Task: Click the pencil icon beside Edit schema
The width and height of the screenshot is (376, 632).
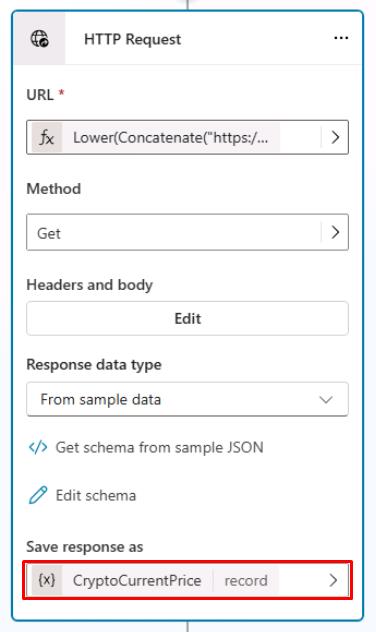Action: (38, 495)
